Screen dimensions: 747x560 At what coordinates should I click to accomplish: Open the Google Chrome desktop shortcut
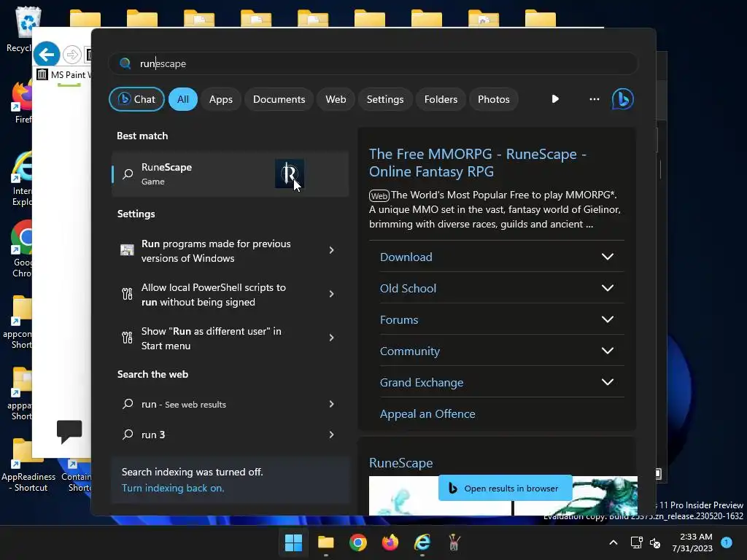click(21, 249)
